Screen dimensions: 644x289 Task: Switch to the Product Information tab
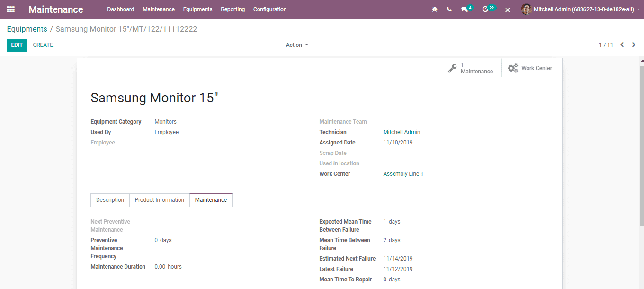[x=160, y=200]
